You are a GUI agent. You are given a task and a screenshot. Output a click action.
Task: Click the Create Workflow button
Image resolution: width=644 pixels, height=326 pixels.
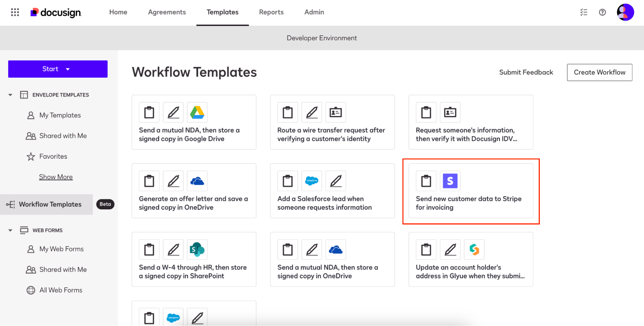pos(599,72)
